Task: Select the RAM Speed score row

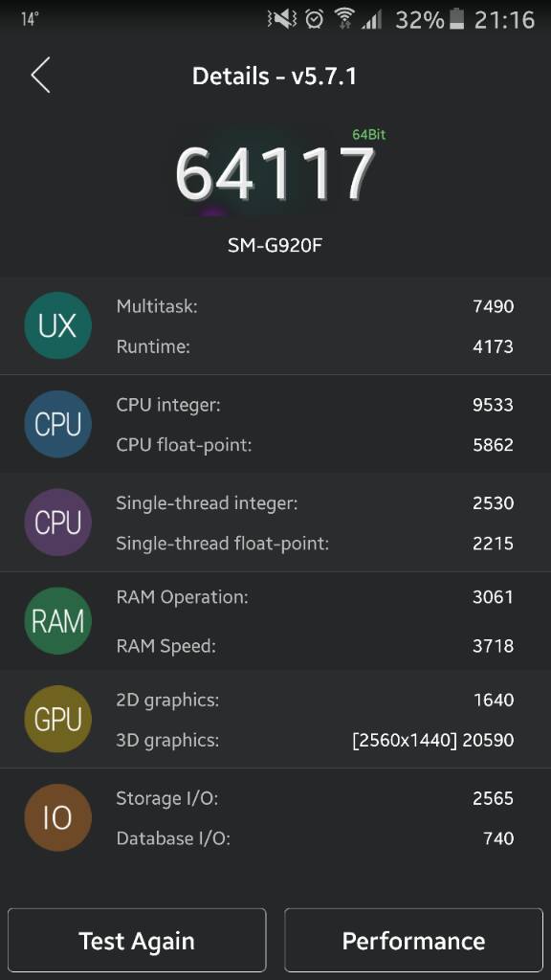Action: click(315, 646)
